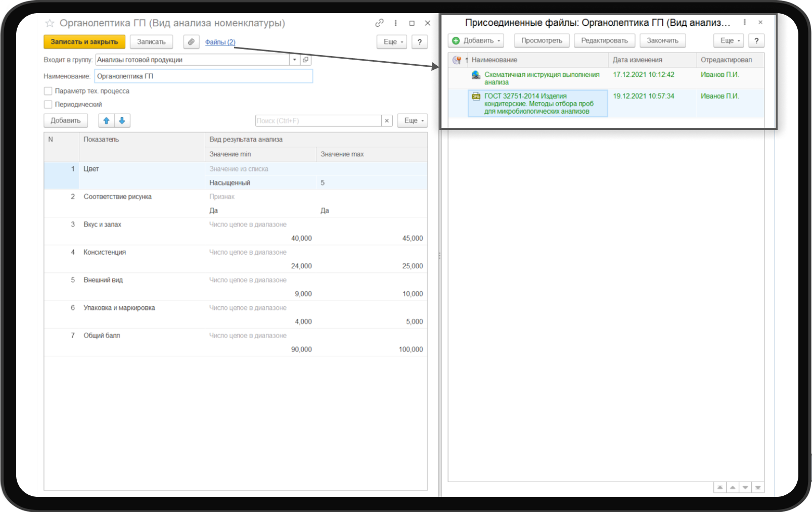Image resolution: width=812 pixels, height=512 pixels.
Task: Sort files by Наименование column header
Action: pyautogui.click(x=538, y=60)
